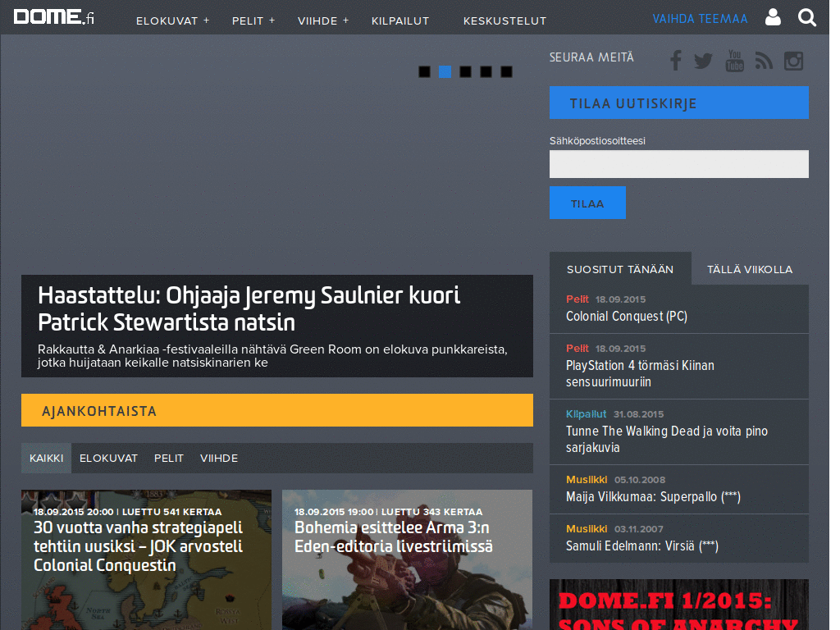This screenshot has height=630, width=840.
Task: Click the TILAA subscribe button
Action: 587,203
